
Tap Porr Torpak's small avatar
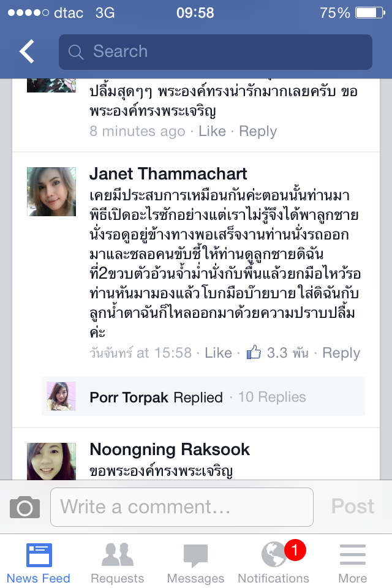click(61, 396)
